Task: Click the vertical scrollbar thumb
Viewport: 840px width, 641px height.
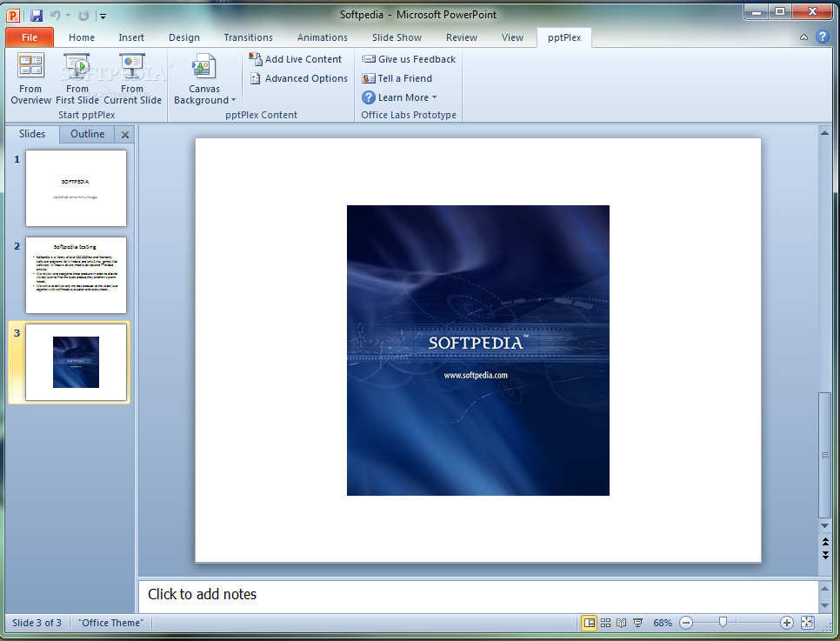Action: pos(824,455)
